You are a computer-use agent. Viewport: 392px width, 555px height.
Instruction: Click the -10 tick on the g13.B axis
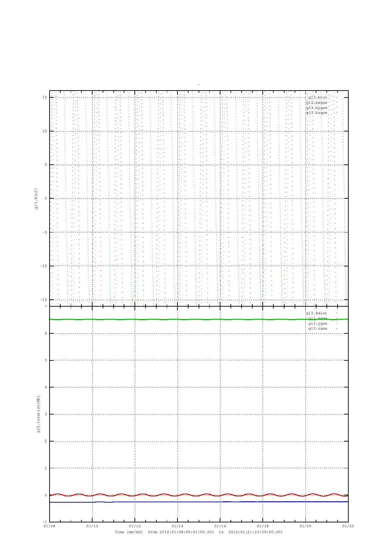(x=44, y=266)
